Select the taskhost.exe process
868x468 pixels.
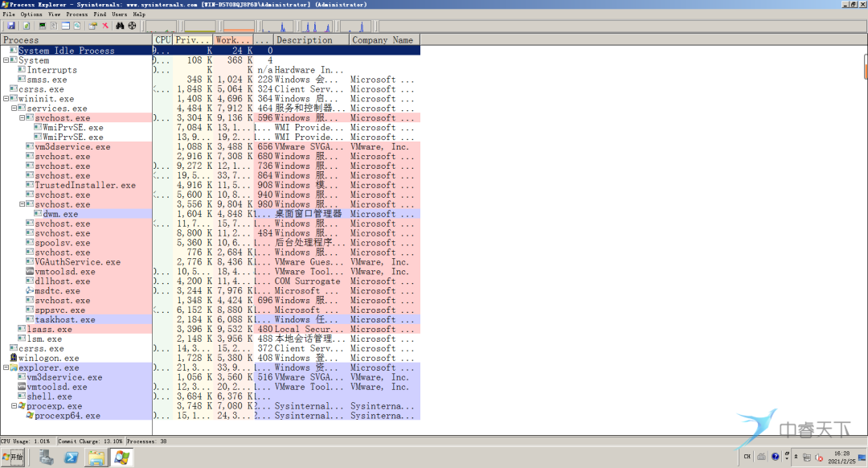point(211,319)
